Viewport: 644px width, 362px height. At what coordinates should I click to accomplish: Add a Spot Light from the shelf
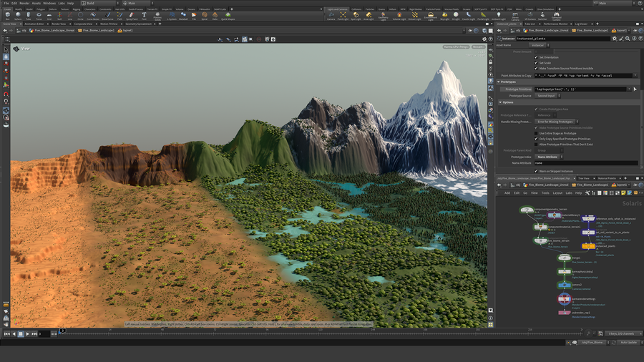(x=356, y=16)
